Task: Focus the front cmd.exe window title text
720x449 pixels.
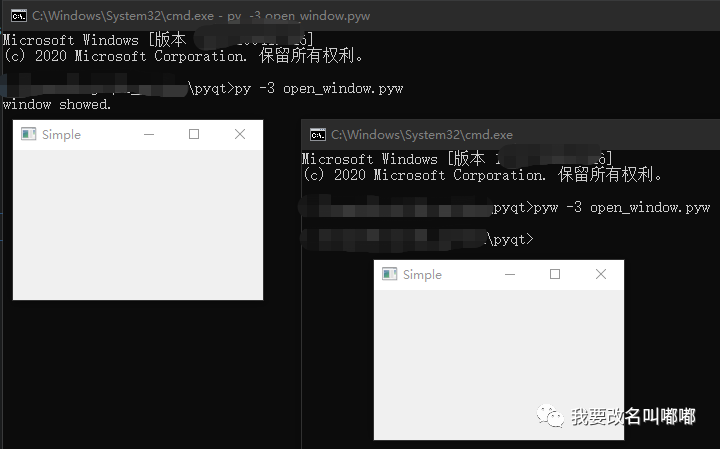Action: coord(421,135)
